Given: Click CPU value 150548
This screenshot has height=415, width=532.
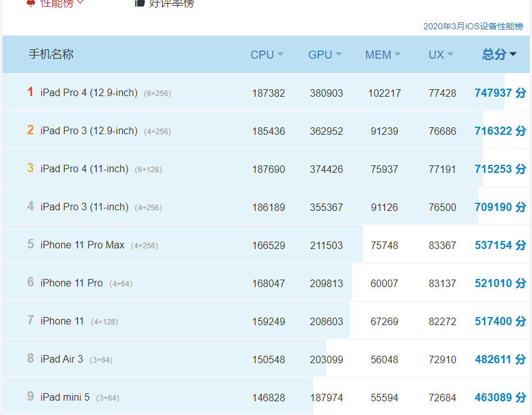Looking at the screenshot, I should 268,359.
